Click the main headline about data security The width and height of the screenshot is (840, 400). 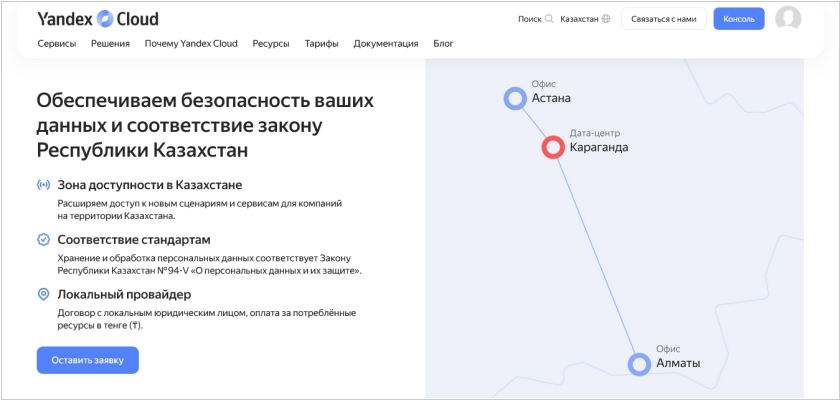point(205,125)
